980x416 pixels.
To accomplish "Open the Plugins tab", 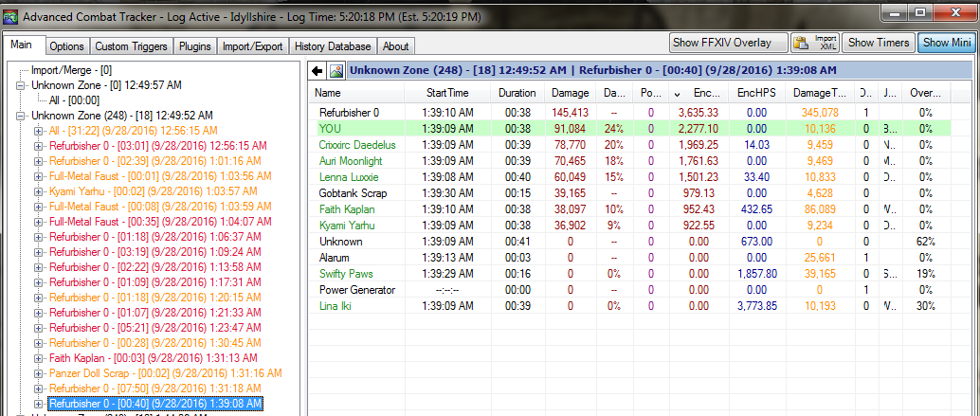I will (195, 46).
